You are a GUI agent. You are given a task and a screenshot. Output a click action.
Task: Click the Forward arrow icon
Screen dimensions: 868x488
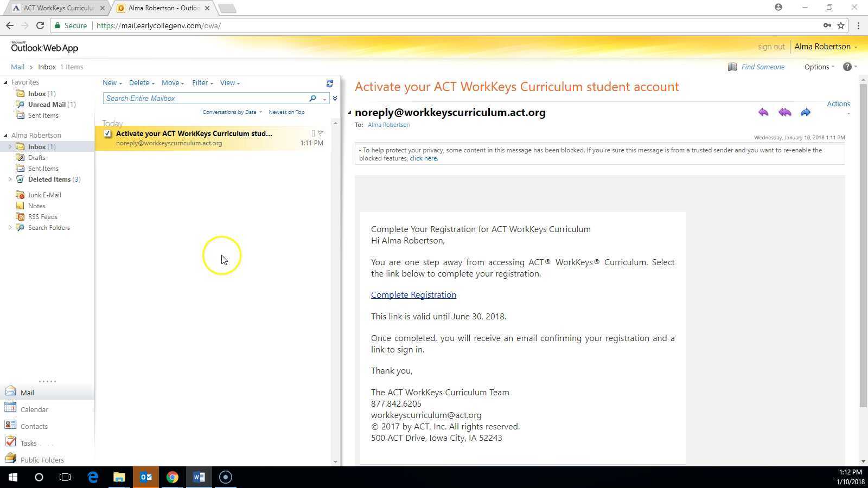(x=806, y=112)
